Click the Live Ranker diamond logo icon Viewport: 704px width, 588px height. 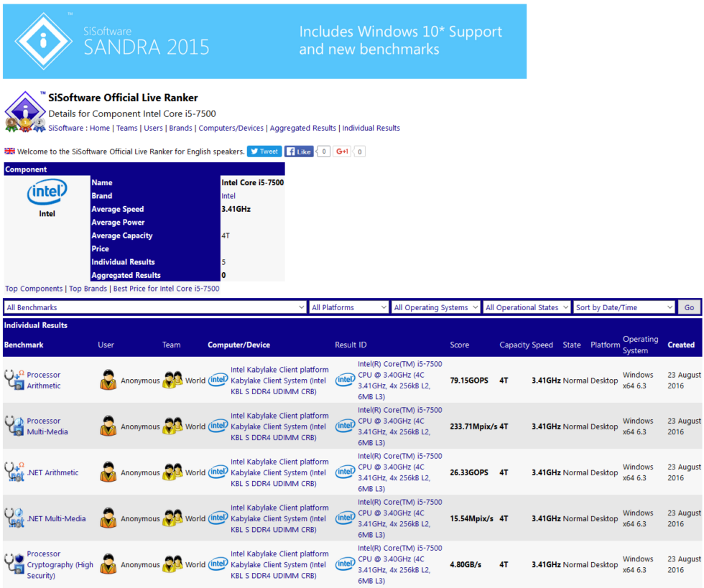coord(25,112)
